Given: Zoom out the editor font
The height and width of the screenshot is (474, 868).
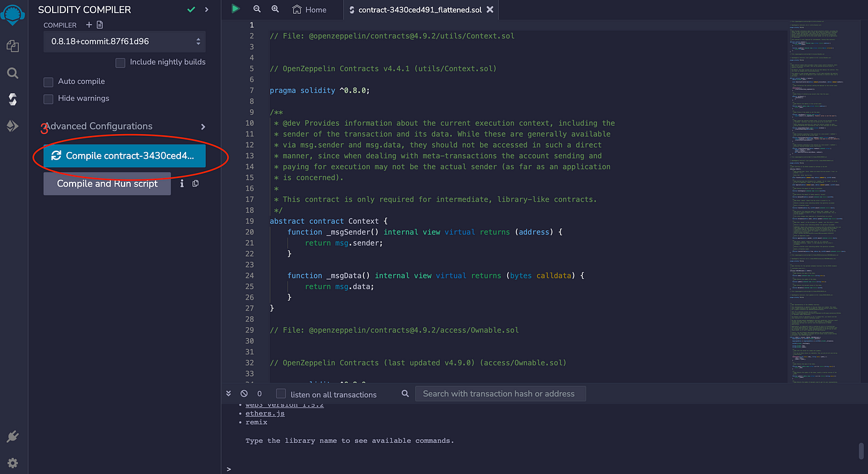Looking at the screenshot, I should tap(257, 9).
